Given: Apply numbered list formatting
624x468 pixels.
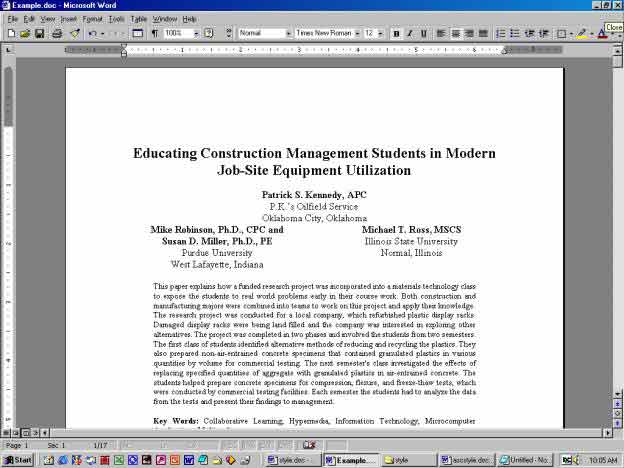Looking at the screenshot, I should click(501, 34).
